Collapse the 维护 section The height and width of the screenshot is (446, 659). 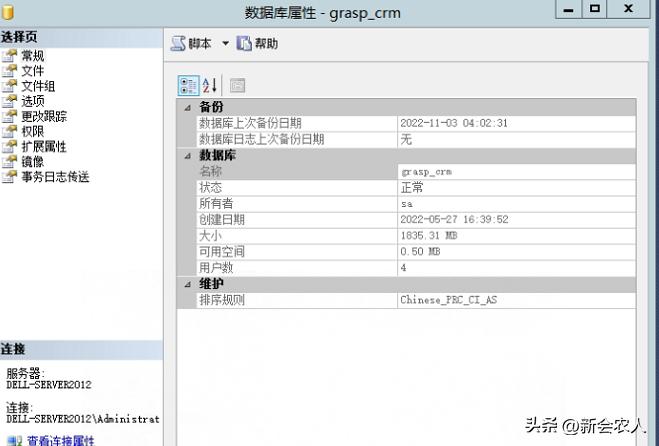[x=187, y=285]
